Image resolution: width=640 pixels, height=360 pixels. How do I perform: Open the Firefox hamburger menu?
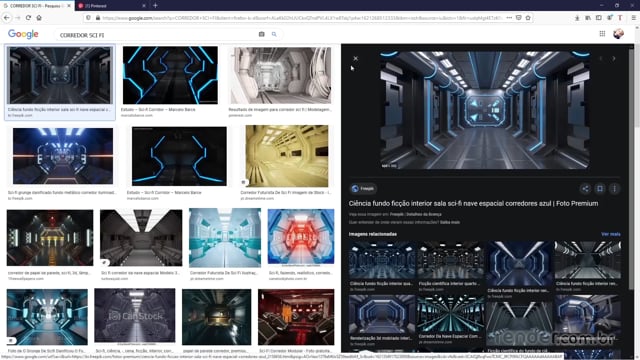point(633,18)
